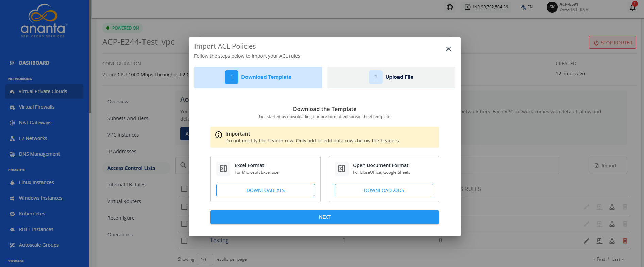Toggle the select-all header checkbox
This screenshot has height=267, width=644.
click(x=184, y=189)
